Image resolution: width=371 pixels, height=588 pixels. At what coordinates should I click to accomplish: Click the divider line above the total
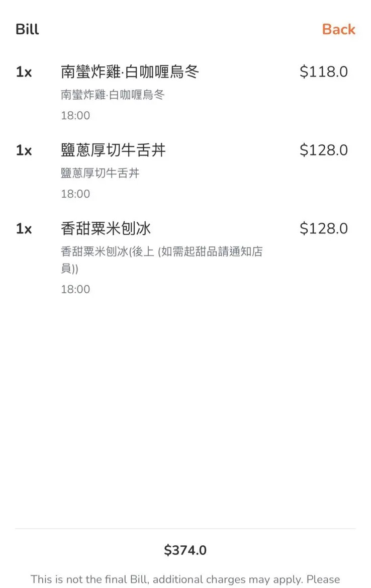[x=185, y=529]
